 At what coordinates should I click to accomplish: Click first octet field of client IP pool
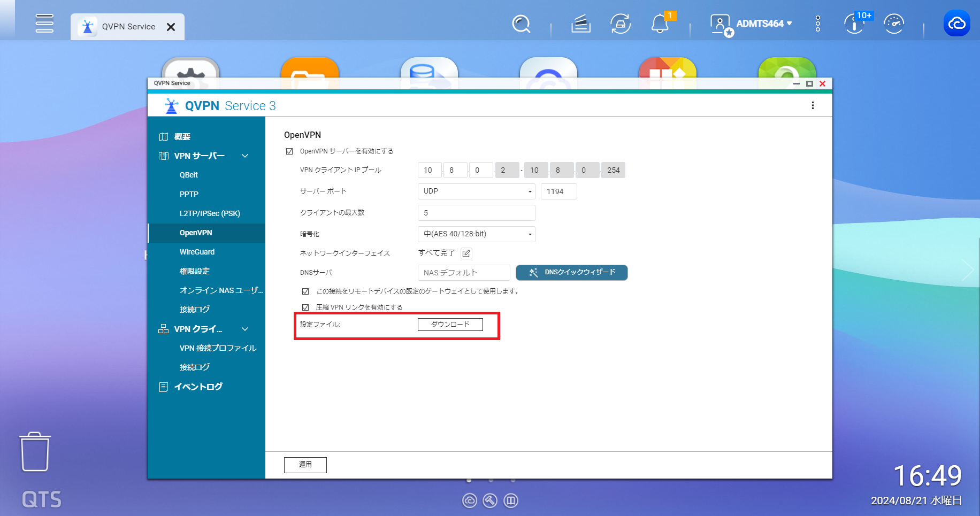point(429,170)
